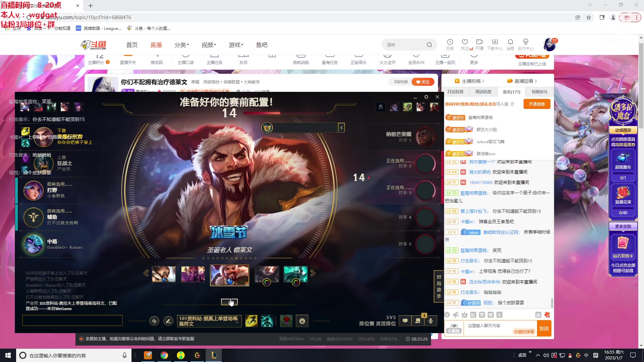The image size is (644, 362).
Task: Click the orange 发送 send button
Action: coord(544,328)
